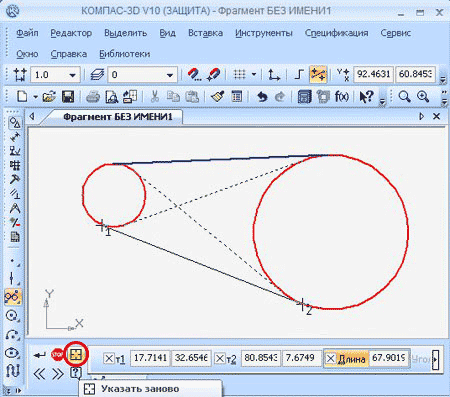The width and height of the screenshot is (450, 397).
Task: Expand the grid options dropdown arrow
Action: tap(254, 74)
